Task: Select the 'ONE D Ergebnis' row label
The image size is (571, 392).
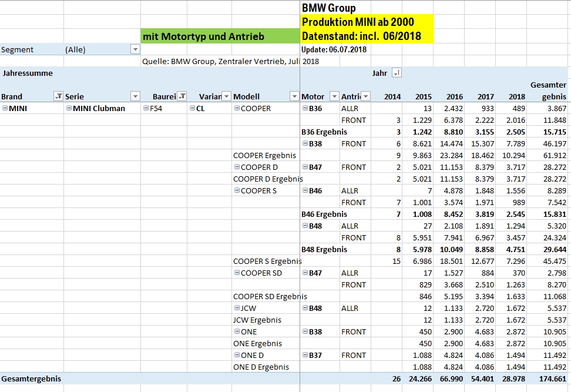Action: click(261, 367)
